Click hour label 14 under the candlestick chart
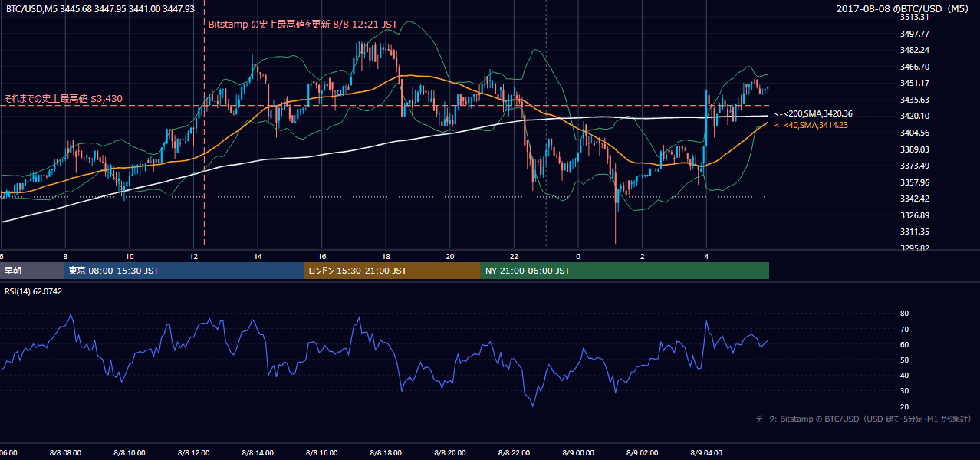Viewport: 980px width, 460px height. click(x=258, y=256)
